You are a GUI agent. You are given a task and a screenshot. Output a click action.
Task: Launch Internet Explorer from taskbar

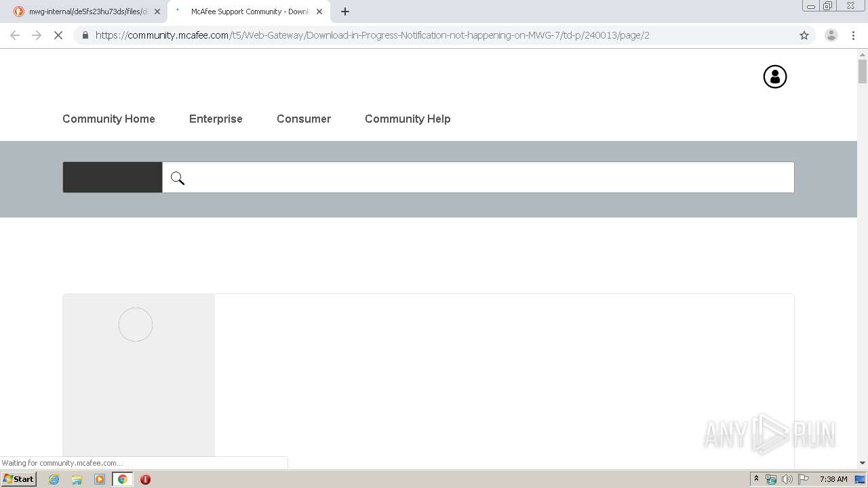54,479
